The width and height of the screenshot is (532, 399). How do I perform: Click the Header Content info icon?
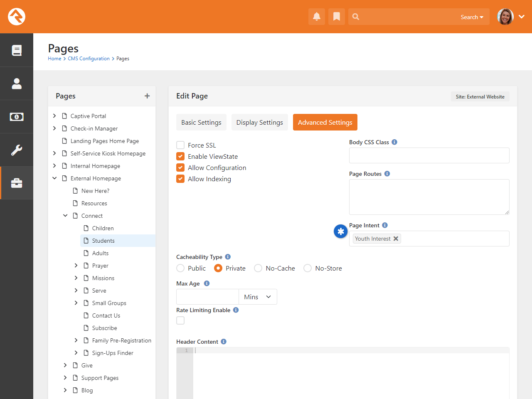pyautogui.click(x=224, y=342)
